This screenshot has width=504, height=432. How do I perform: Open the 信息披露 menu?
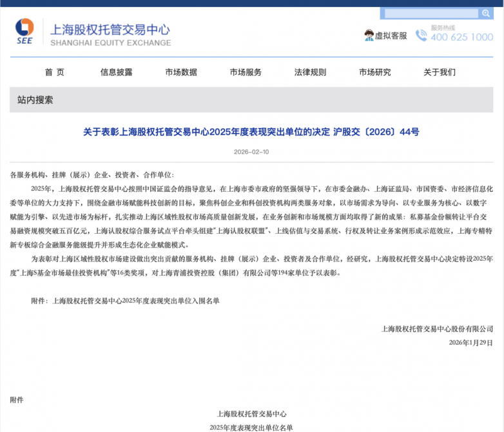click(x=117, y=72)
